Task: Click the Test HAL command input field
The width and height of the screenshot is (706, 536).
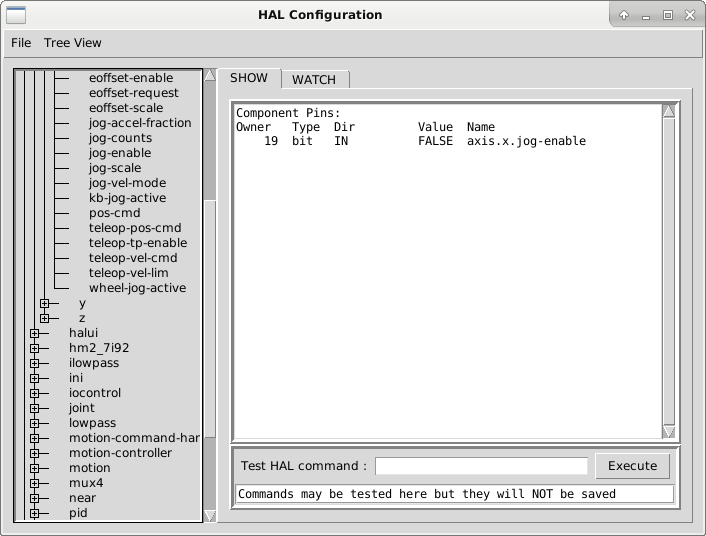Action: (x=481, y=466)
